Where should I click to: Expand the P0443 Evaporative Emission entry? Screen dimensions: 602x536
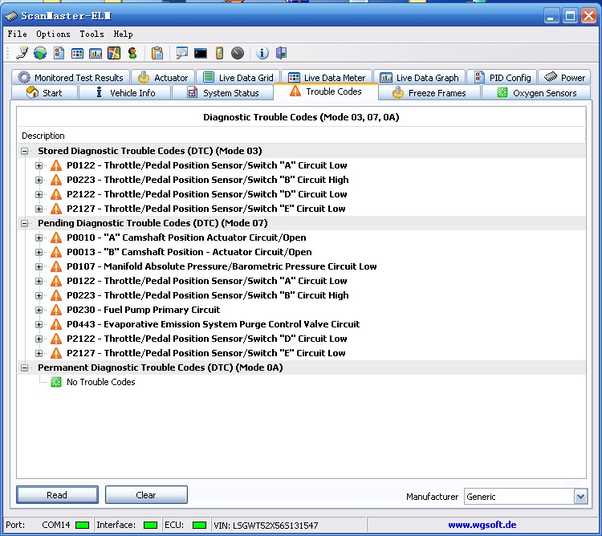(x=39, y=324)
